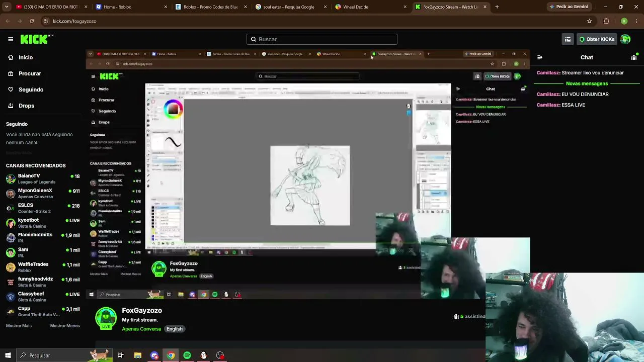
Task: Open kyootbot recommended channel
Action: (x=43, y=223)
